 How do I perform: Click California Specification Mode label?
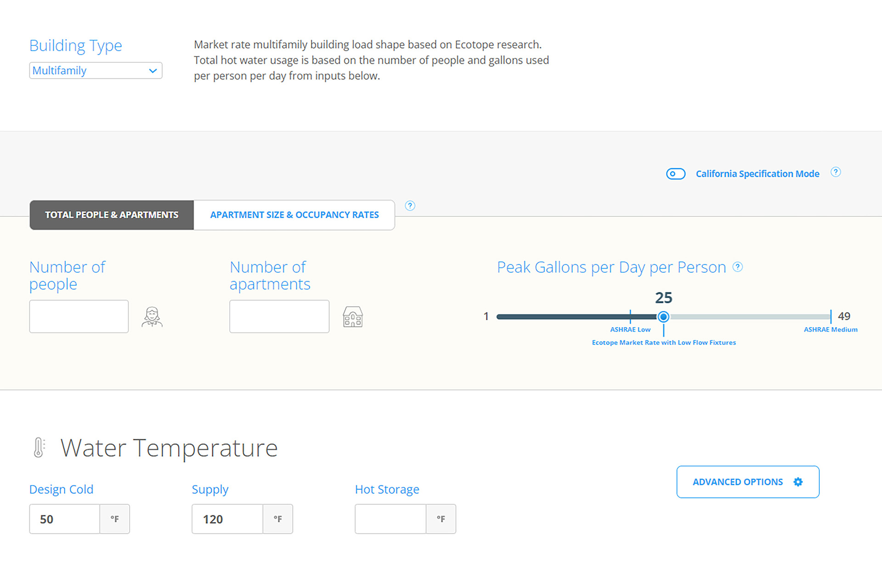pyautogui.click(x=757, y=174)
